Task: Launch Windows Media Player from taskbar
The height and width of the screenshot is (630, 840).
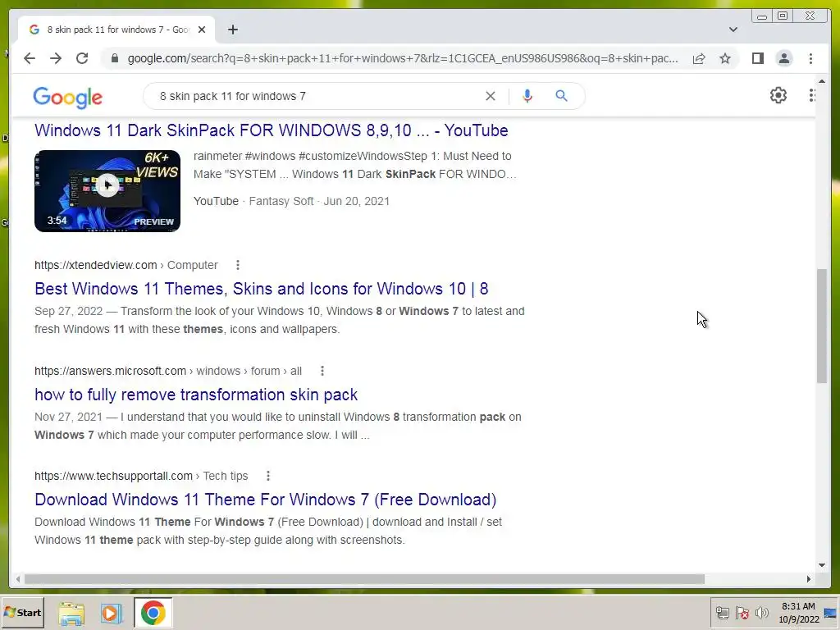Action: [x=112, y=614]
